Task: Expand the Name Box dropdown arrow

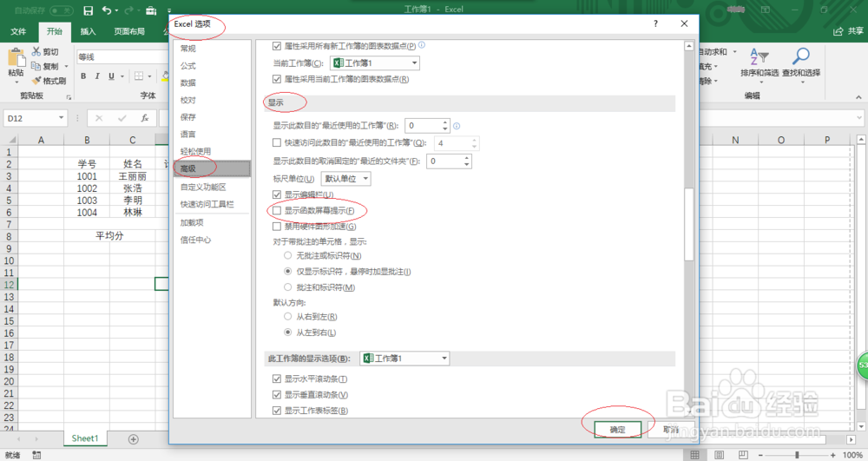Action: (61, 118)
